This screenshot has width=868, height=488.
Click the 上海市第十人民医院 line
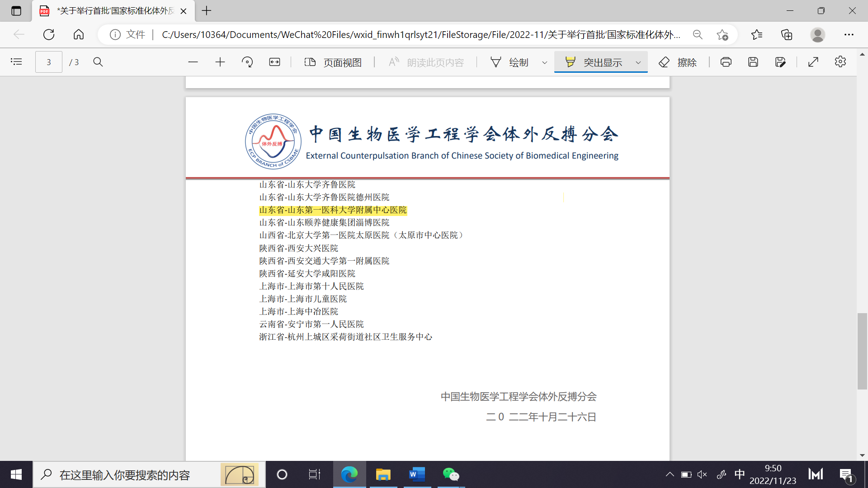(x=311, y=286)
